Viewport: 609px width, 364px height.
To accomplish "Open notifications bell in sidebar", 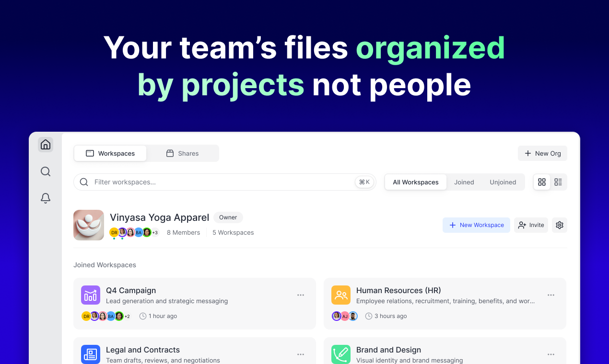I will [x=46, y=198].
